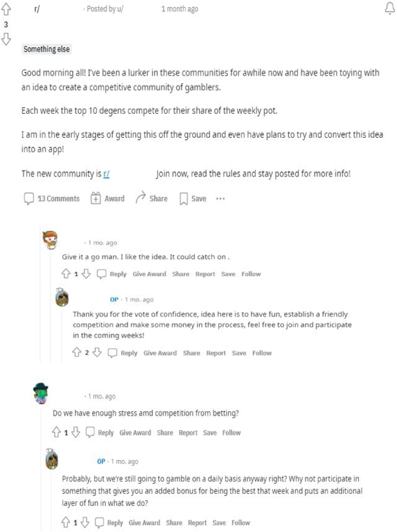This screenshot has height=532, width=397.
Task: Downvote the main post
Action: pyautogui.click(x=6, y=39)
